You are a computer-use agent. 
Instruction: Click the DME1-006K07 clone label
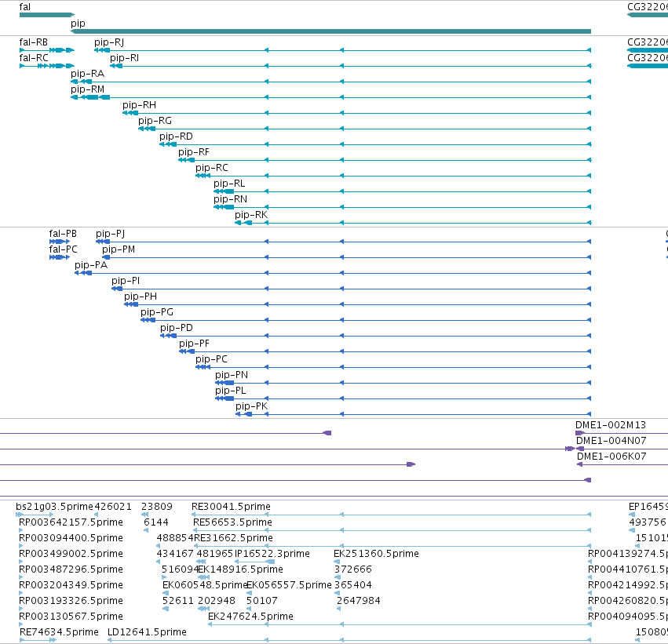611,457
